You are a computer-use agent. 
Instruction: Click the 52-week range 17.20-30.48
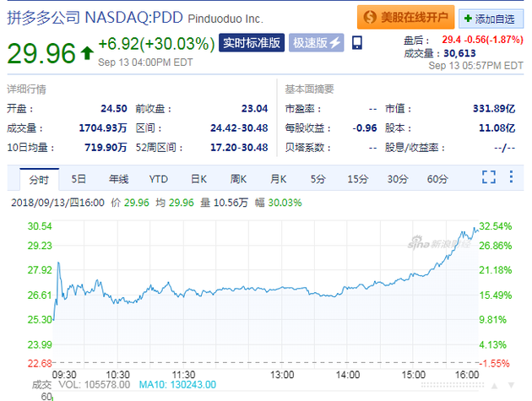coord(239,148)
